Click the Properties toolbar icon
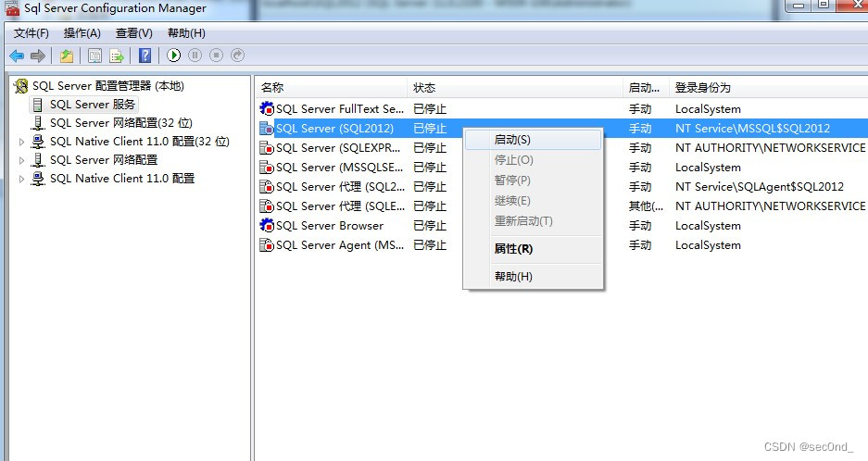 click(94, 56)
